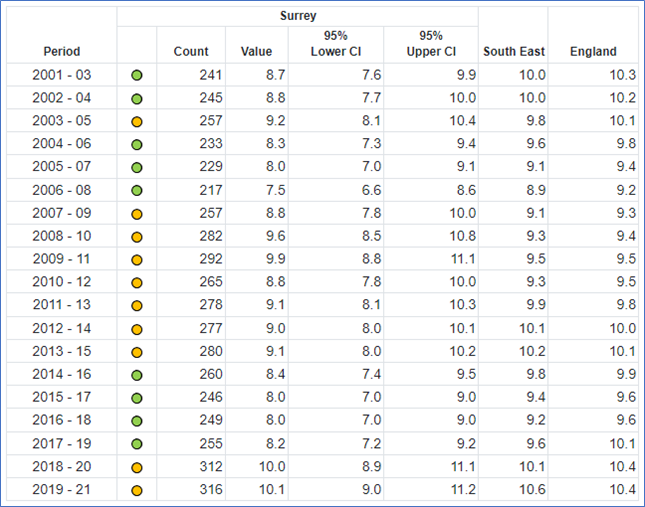The height and width of the screenshot is (507, 645).
Task: Click the amber indicator dot for 2009 - 11
Action: [x=137, y=260]
